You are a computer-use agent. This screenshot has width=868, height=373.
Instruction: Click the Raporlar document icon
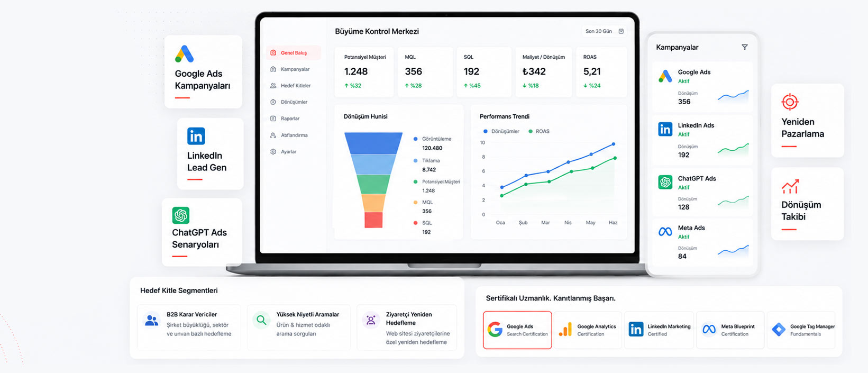(273, 119)
